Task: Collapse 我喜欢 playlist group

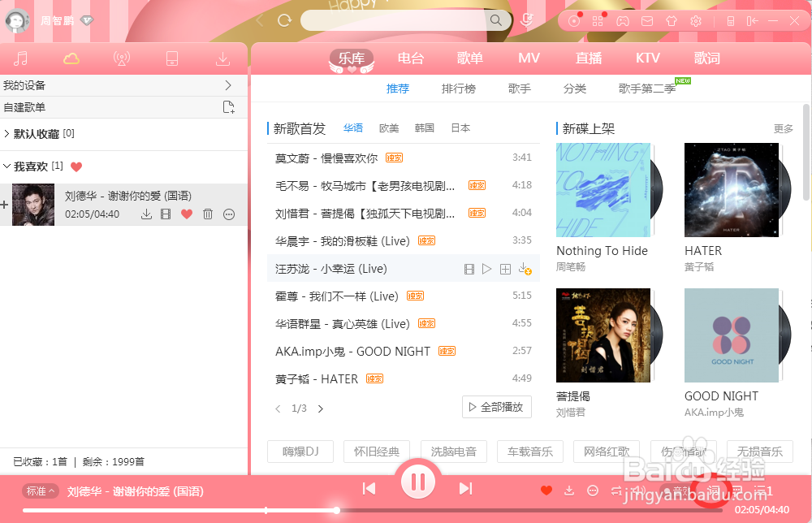Action: [6, 166]
